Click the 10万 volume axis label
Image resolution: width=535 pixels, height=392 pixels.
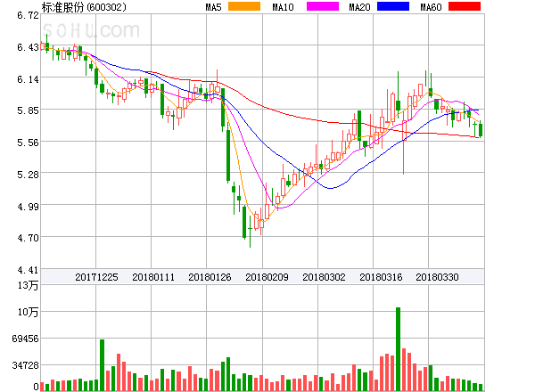(x=28, y=312)
